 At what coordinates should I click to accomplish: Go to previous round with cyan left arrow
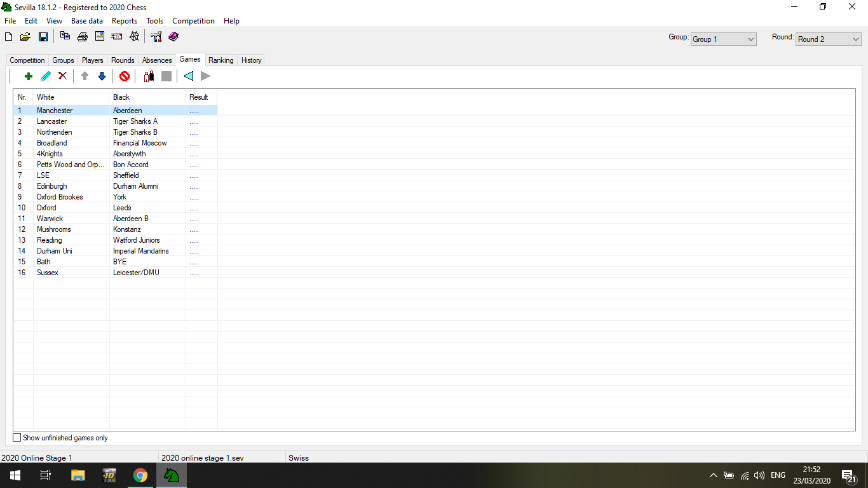pos(188,76)
